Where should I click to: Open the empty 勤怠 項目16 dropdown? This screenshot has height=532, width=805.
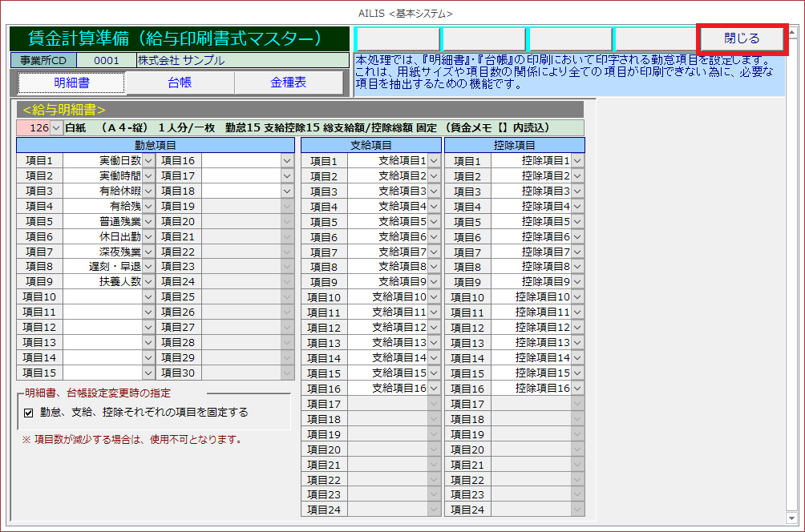pos(288,160)
